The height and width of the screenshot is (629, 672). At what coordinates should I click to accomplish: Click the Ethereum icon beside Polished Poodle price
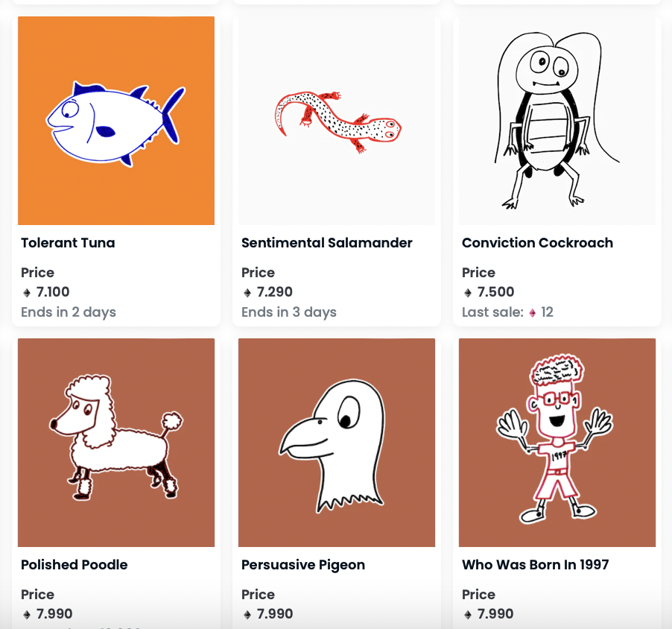click(27, 615)
